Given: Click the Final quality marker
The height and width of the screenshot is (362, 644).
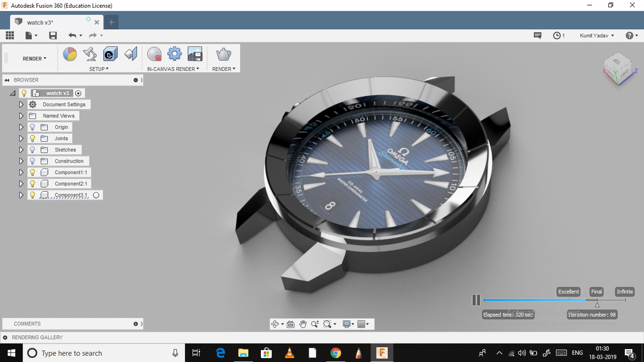Looking at the screenshot, I should tap(596, 292).
